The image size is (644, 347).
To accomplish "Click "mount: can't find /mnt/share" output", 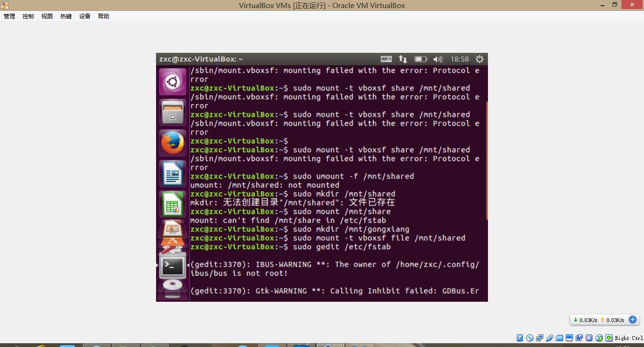I will [x=288, y=220].
